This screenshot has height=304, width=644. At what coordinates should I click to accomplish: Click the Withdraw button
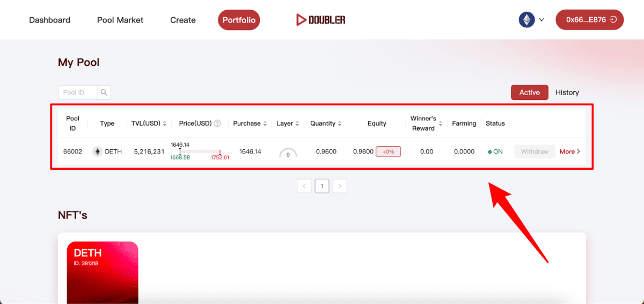(x=535, y=151)
